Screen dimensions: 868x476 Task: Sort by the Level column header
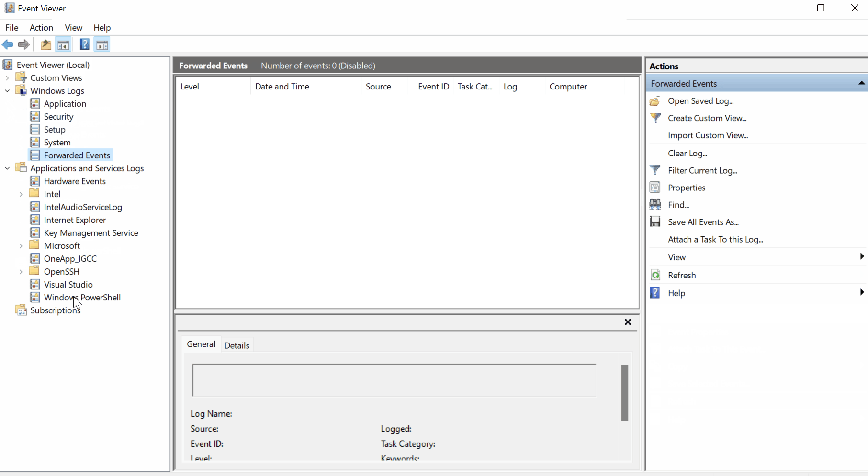pos(214,87)
